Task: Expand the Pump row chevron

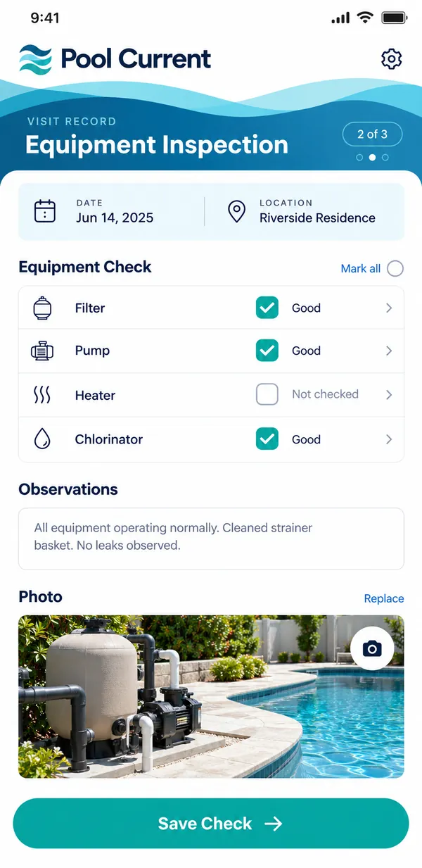Action: 389,351
